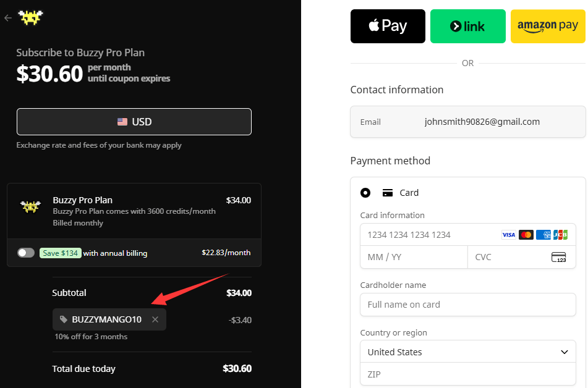Click the Visa card brand icon

click(x=508, y=235)
